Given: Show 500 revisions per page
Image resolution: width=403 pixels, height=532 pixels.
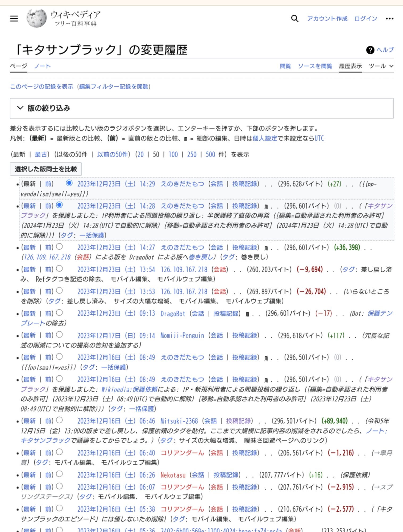Looking at the screenshot, I should tap(210, 155).
